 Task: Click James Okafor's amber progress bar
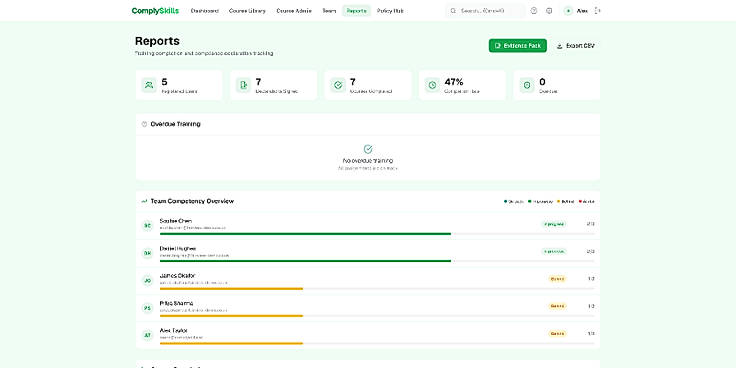(231, 289)
